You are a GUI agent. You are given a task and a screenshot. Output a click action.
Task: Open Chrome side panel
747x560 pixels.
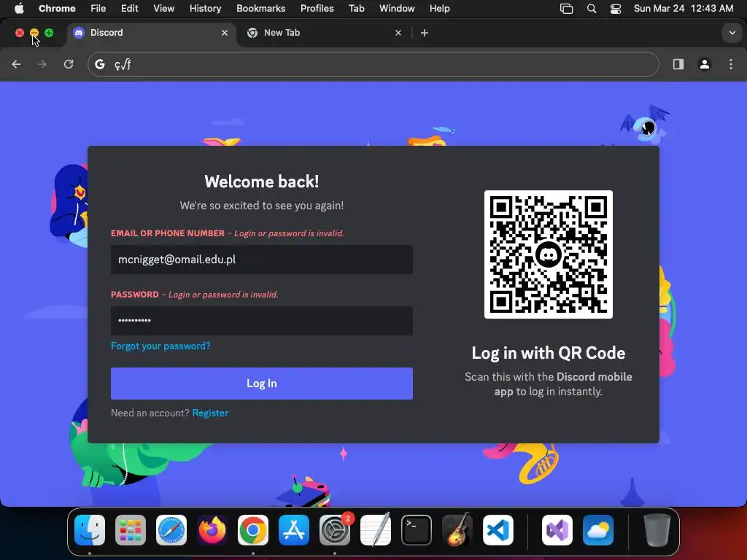point(678,64)
